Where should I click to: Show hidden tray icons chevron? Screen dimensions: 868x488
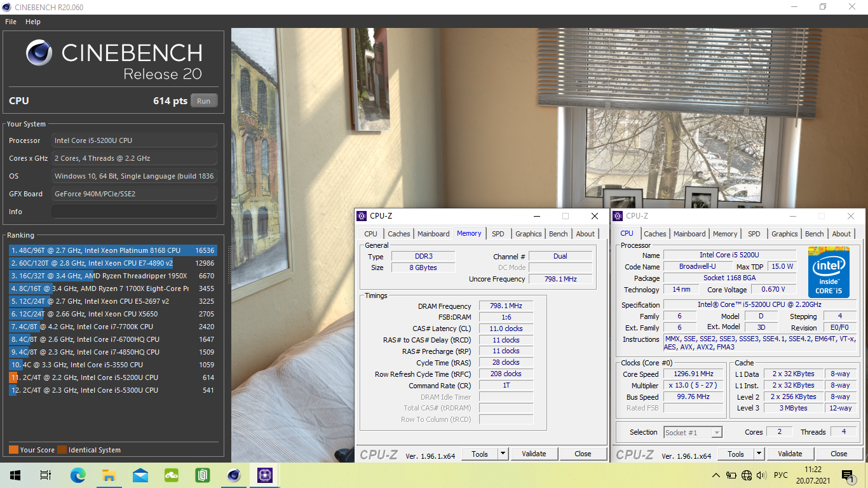click(x=716, y=475)
